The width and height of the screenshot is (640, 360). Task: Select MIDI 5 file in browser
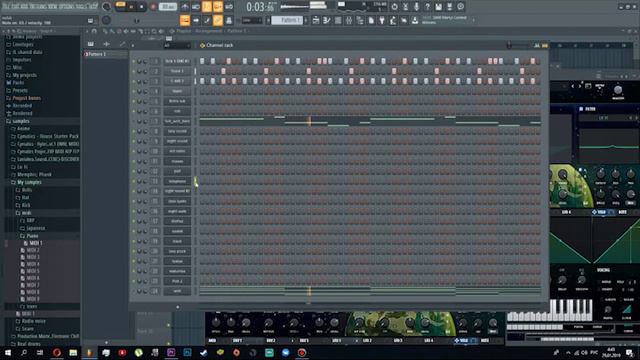point(33,271)
